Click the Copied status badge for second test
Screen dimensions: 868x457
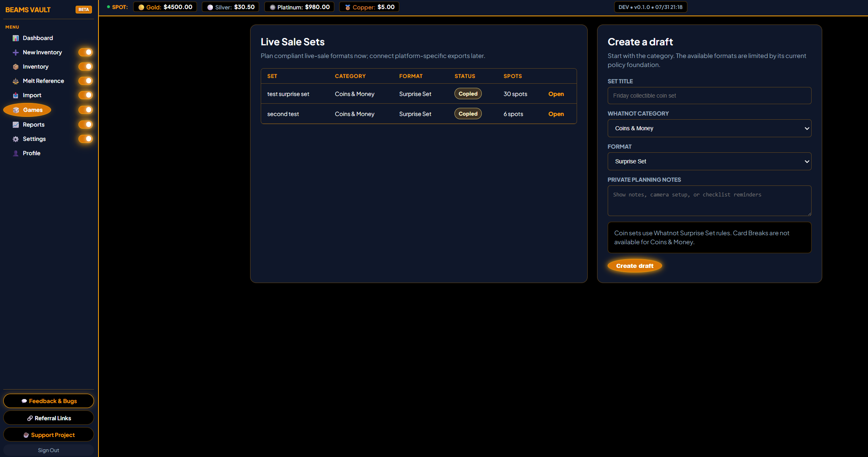tap(468, 114)
